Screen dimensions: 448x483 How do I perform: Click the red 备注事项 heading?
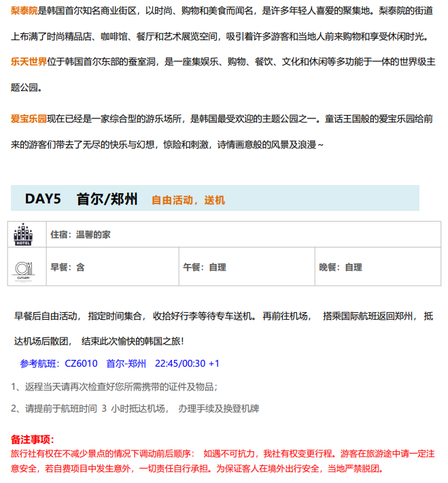(32, 439)
